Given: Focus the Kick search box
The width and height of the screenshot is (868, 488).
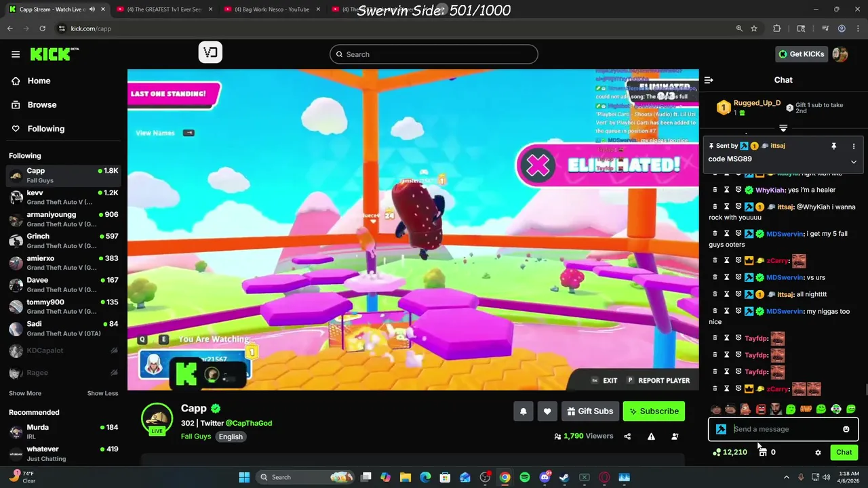Looking at the screenshot, I should point(434,54).
